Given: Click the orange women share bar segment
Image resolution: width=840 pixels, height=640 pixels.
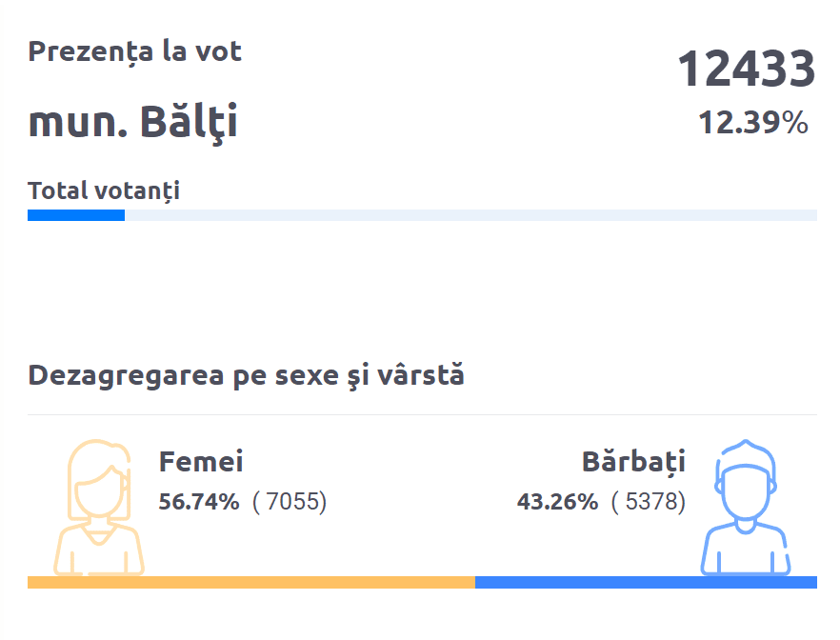Looking at the screenshot, I should coord(250,582).
